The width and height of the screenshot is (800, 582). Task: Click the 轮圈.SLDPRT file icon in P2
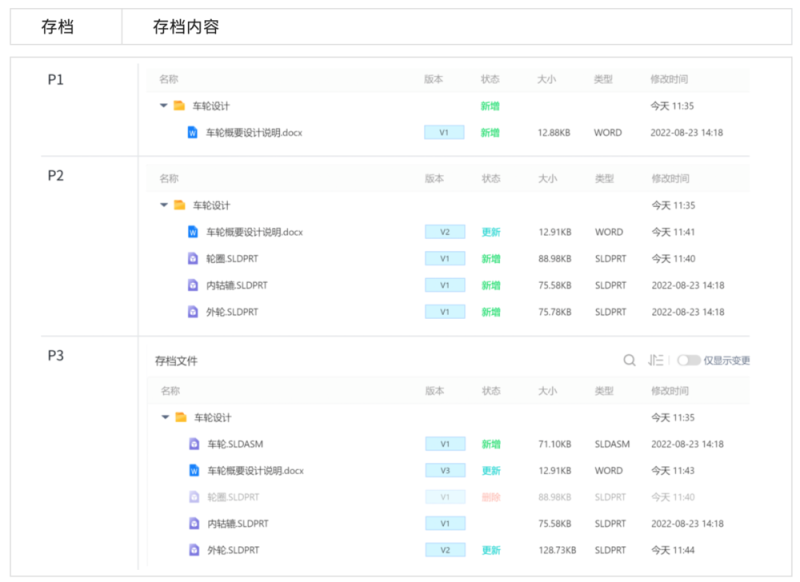pyautogui.click(x=194, y=259)
